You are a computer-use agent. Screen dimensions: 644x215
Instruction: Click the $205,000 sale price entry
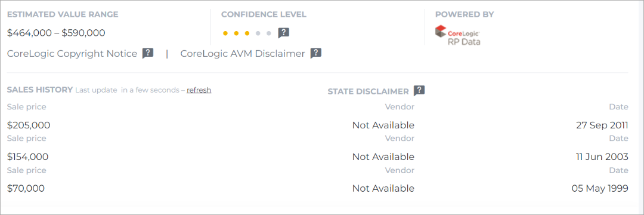(29, 125)
